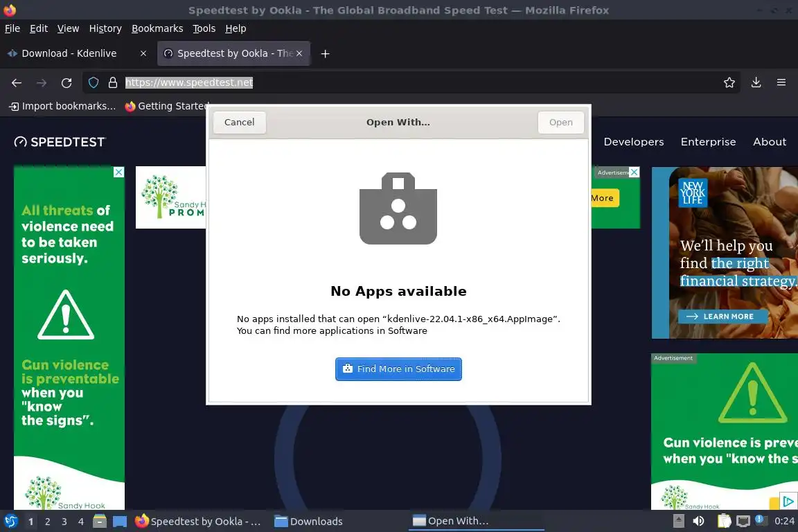Close the top center advertisement
The height and width of the screenshot is (532, 798).
point(634,172)
